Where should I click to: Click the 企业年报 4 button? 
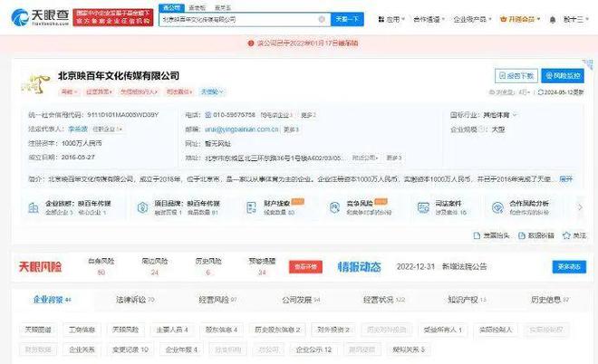[x=181, y=350]
